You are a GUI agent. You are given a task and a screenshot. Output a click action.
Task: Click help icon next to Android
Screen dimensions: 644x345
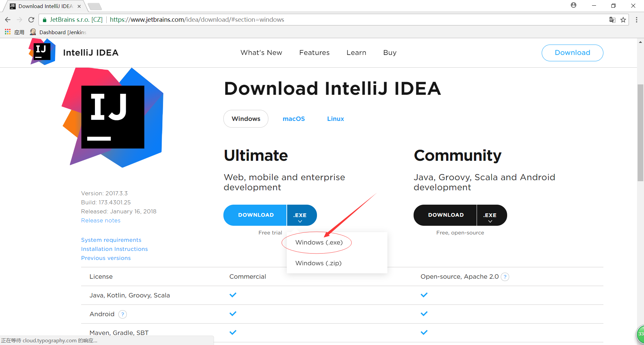(123, 314)
